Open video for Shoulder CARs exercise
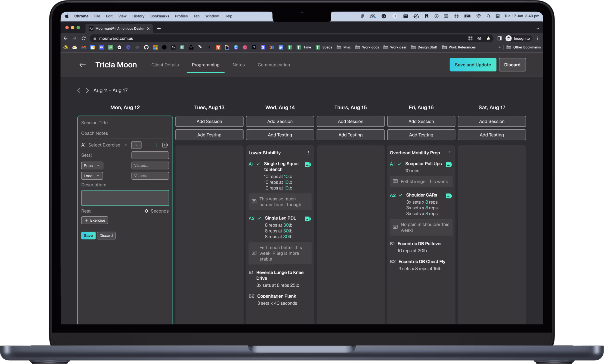Image resolution: width=604 pixels, height=364 pixels. [449, 196]
